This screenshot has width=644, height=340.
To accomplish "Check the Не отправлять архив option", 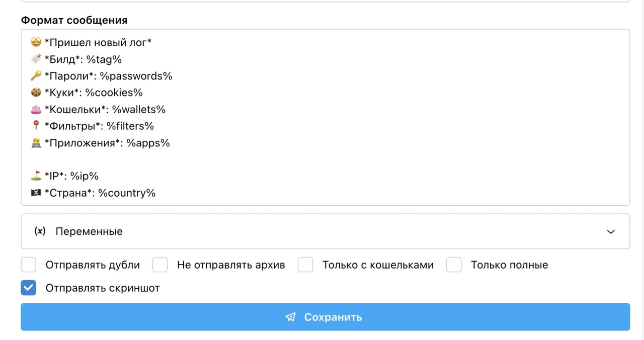I will pyautogui.click(x=160, y=265).
